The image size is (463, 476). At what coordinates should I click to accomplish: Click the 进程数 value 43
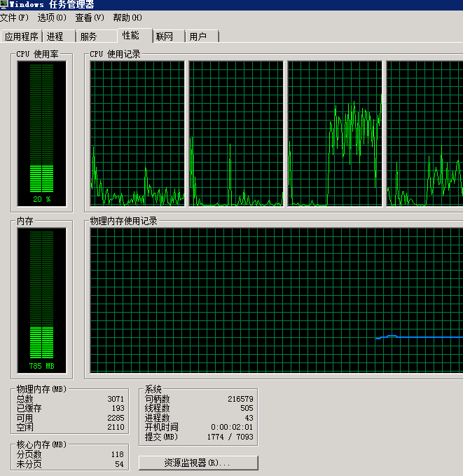(249, 418)
